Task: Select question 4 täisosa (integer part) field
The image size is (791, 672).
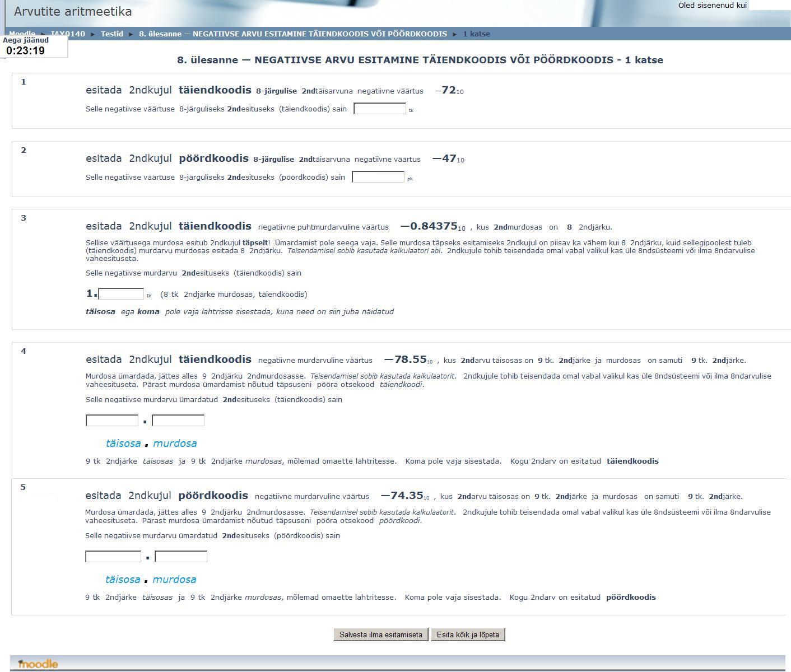Action: pyautogui.click(x=112, y=421)
